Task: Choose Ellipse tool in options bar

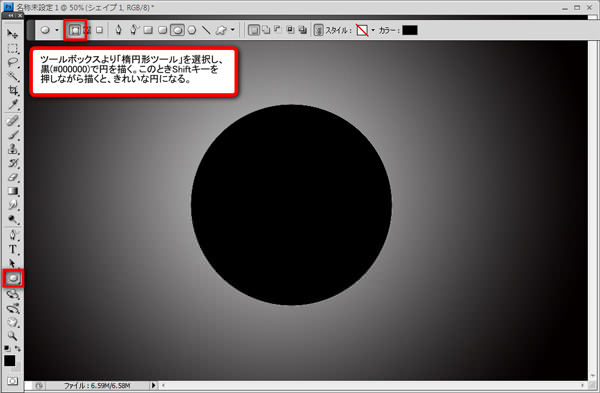Action: (x=177, y=30)
